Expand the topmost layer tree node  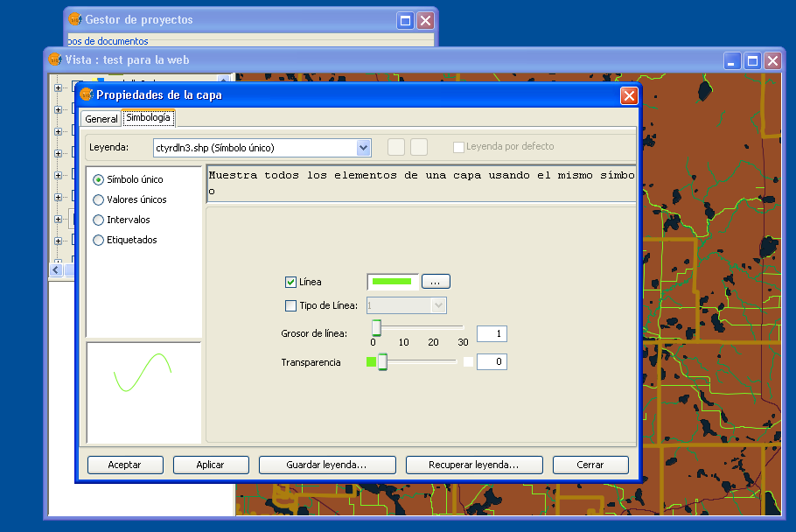[x=58, y=87]
